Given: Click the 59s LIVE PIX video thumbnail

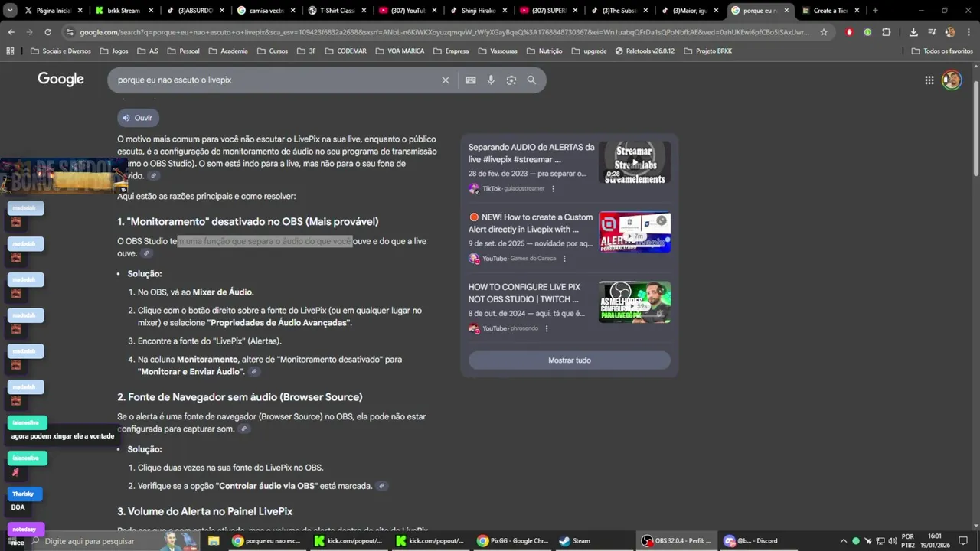Looking at the screenshot, I should click(x=635, y=302).
